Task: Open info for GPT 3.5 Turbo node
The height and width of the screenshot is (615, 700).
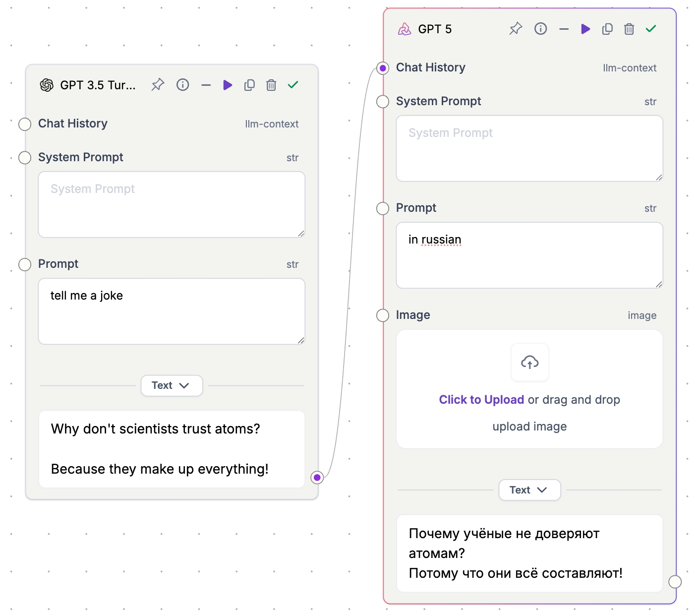Action: [x=182, y=85]
